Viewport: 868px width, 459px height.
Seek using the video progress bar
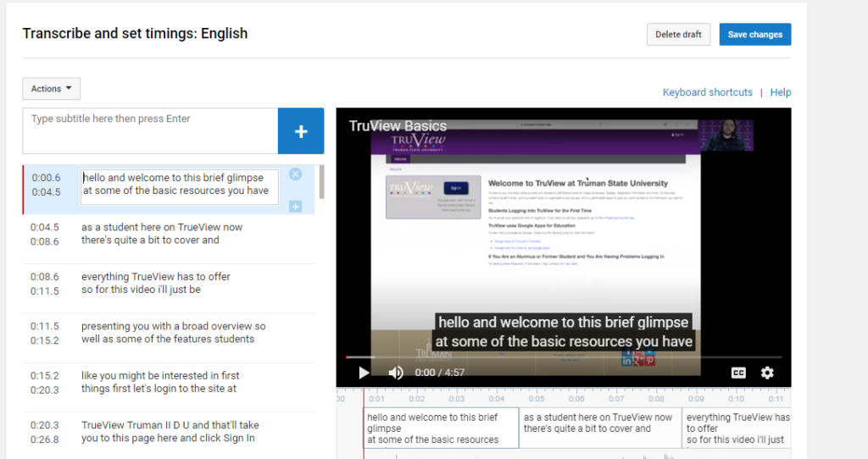[564, 357]
